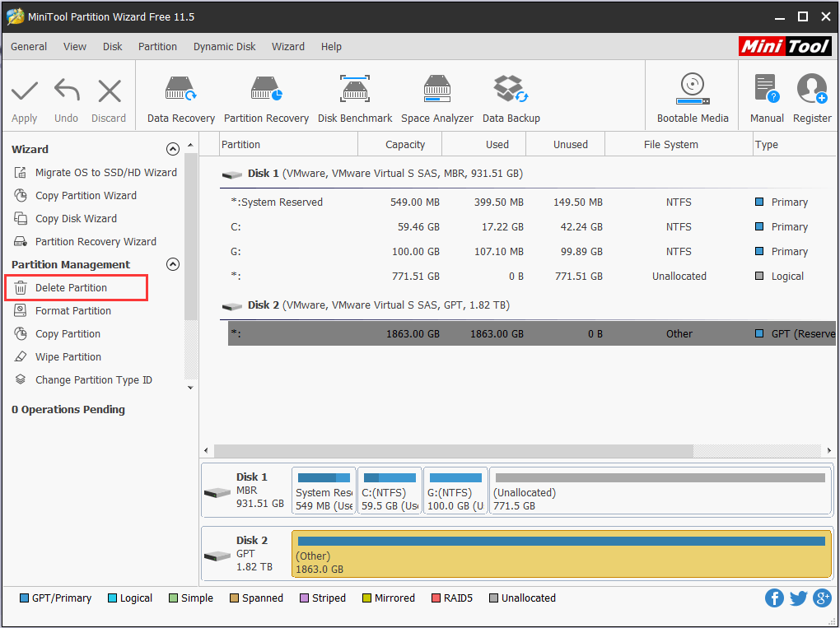Open the View menu
The image size is (840, 628).
(74, 47)
